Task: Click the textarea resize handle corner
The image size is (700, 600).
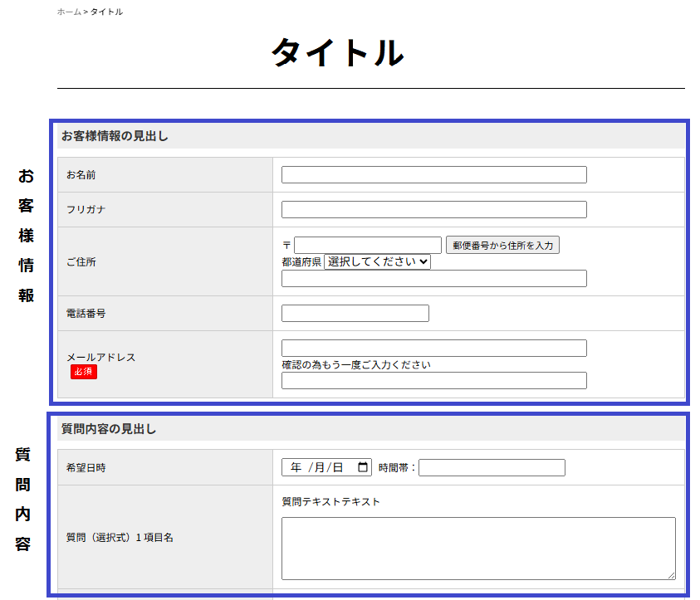Action: 671,575
